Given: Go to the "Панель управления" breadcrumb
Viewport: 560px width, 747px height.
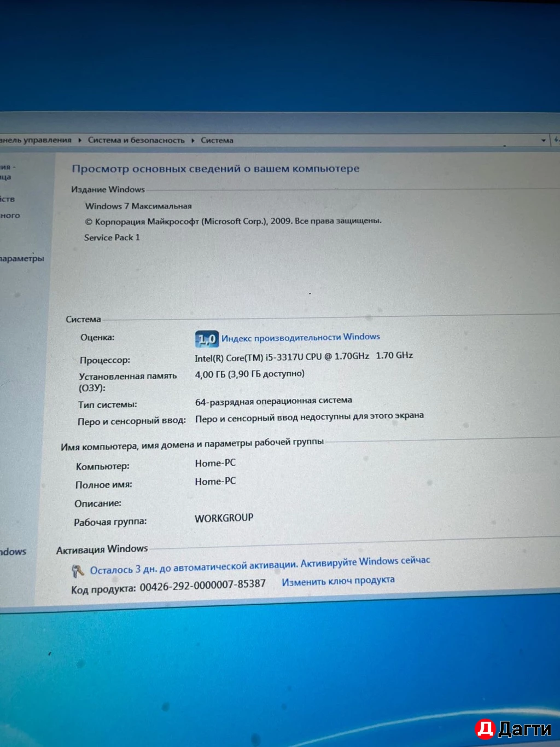Looking at the screenshot, I should click(x=36, y=140).
